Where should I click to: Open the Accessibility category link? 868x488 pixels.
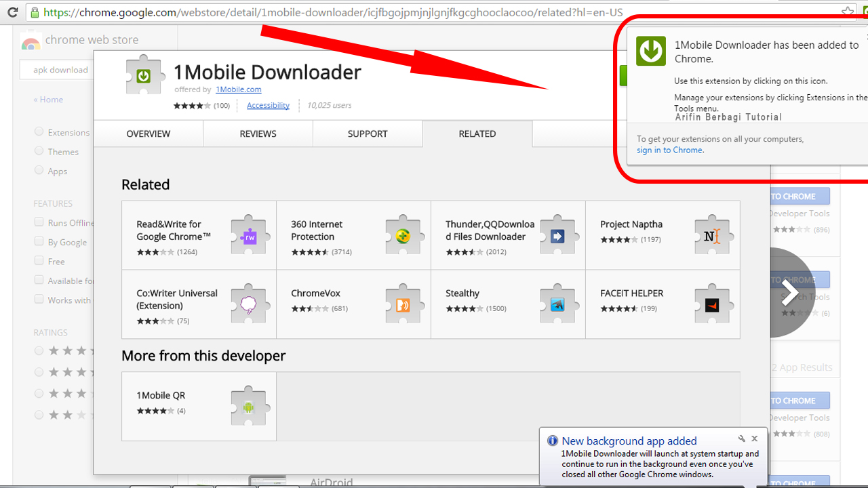click(x=268, y=105)
